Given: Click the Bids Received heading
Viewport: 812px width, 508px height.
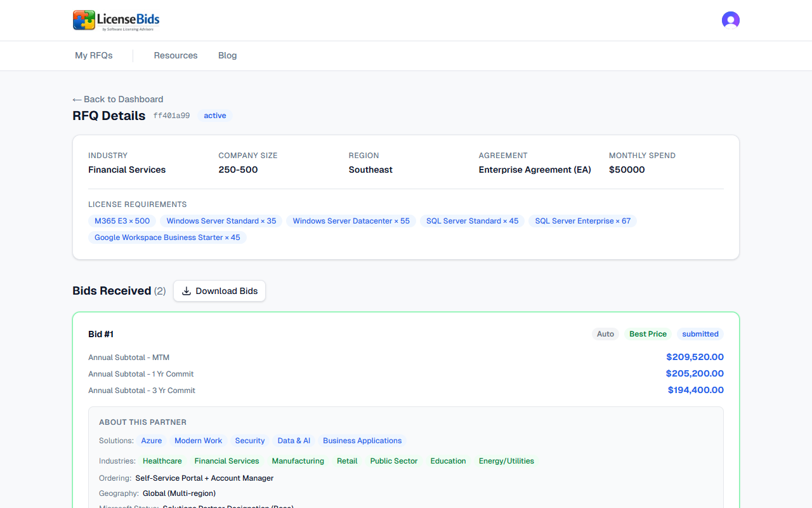Looking at the screenshot, I should (x=112, y=291).
